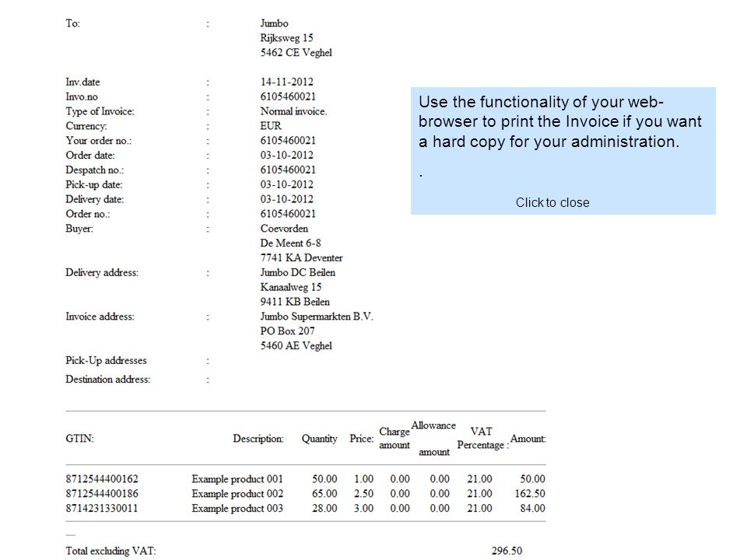747x560 pixels.
Task: Click 'Example product 003' description
Action: (237, 509)
